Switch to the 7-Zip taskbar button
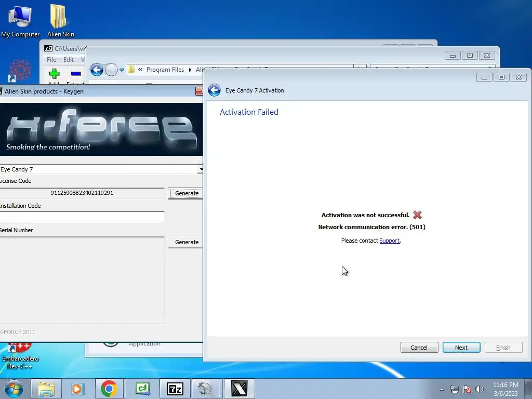Screen dimensions: 532x399 coord(175,389)
